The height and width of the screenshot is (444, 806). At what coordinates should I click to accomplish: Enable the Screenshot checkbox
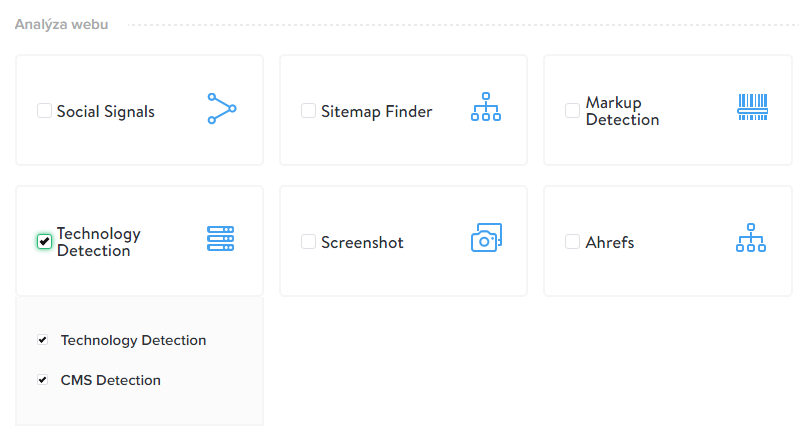(x=308, y=242)
